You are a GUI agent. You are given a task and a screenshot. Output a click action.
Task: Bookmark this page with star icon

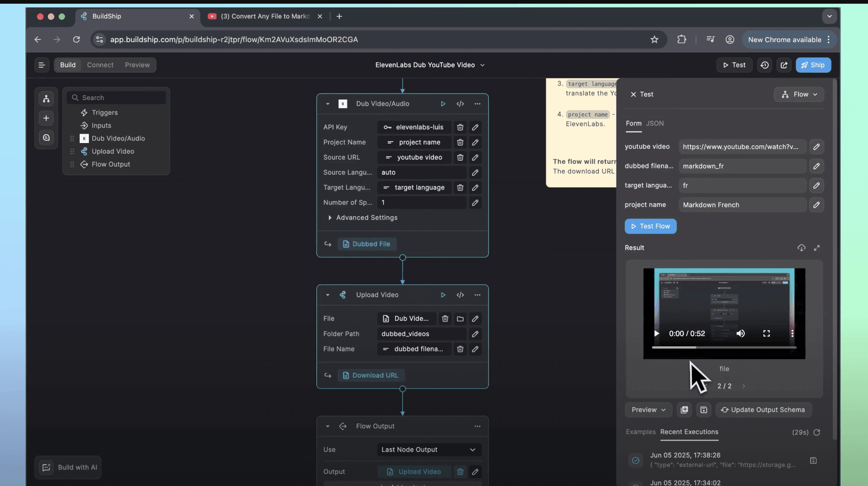654,39
